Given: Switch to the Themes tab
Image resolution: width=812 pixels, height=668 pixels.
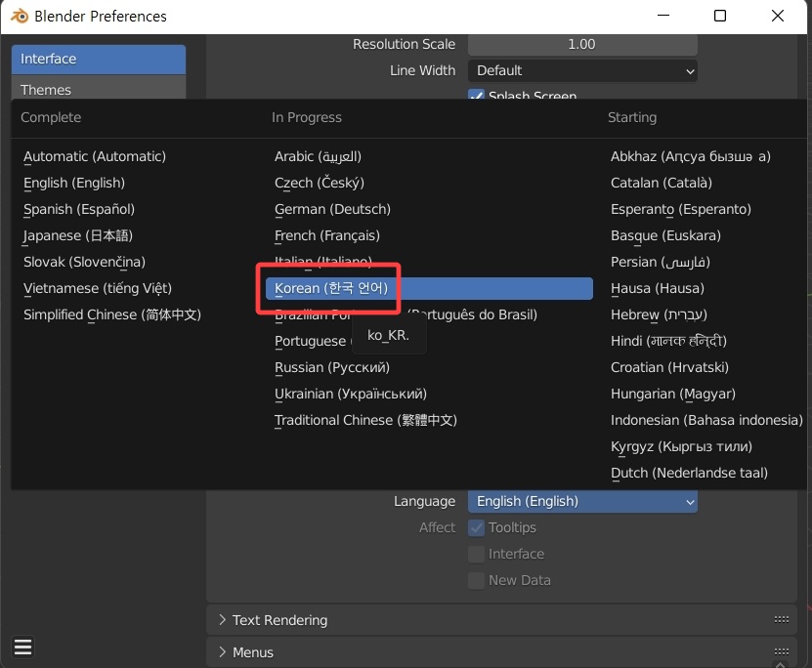Looking at the screenshot, I should coord(99,89).
